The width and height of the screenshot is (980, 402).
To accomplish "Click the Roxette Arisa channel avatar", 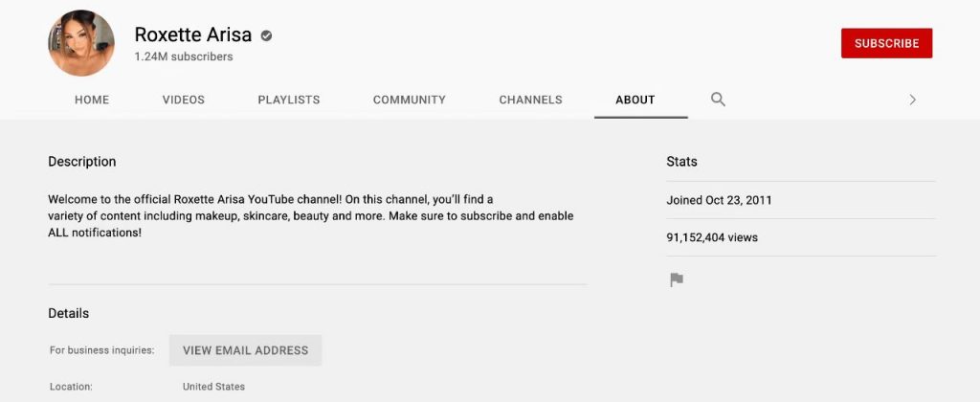I will click(81, 43).
